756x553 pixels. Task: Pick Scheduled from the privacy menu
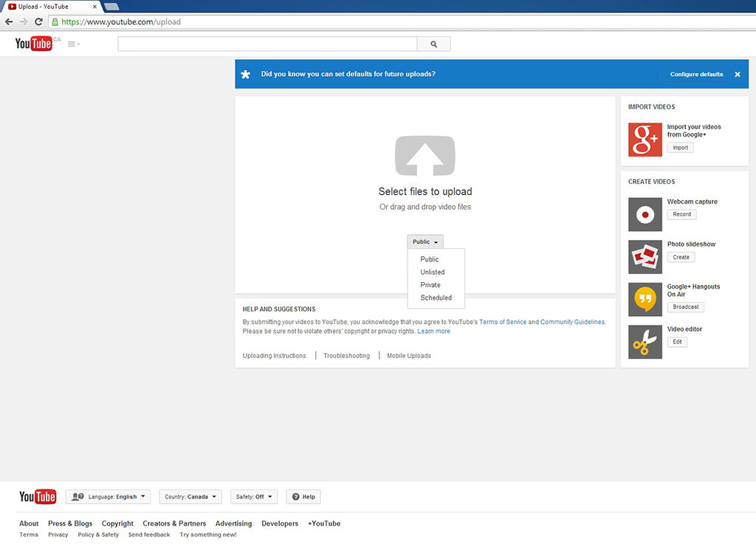[x=436, y=298]
